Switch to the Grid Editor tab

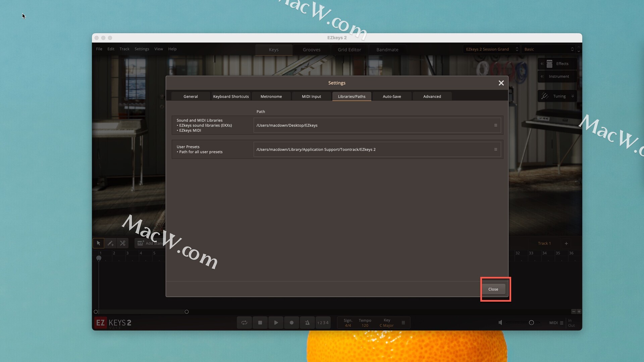point(350,50)
